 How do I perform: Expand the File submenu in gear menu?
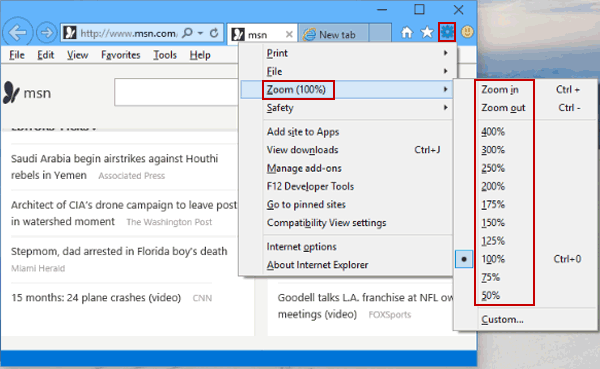click(346, 71)
